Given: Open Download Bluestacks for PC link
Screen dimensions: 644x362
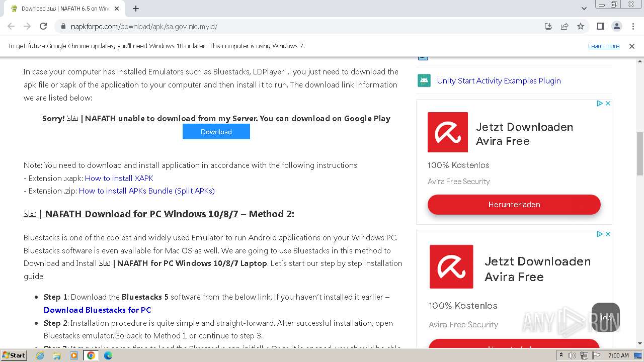Looking at the screenshot, I should tap(97, 310).
